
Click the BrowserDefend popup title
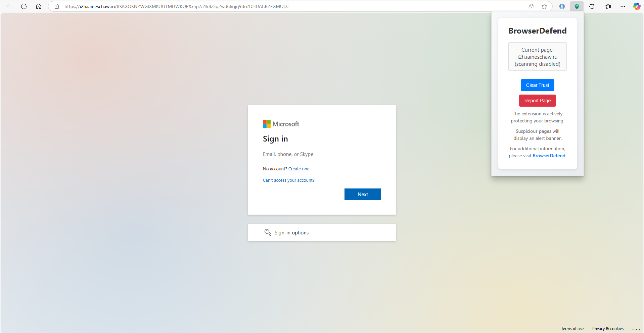538,31
